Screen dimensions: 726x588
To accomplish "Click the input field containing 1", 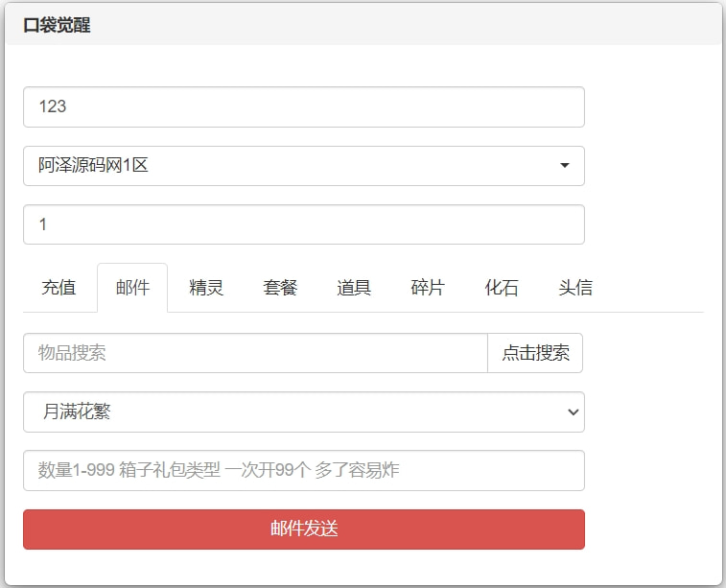I will click(x=303, y=224).
